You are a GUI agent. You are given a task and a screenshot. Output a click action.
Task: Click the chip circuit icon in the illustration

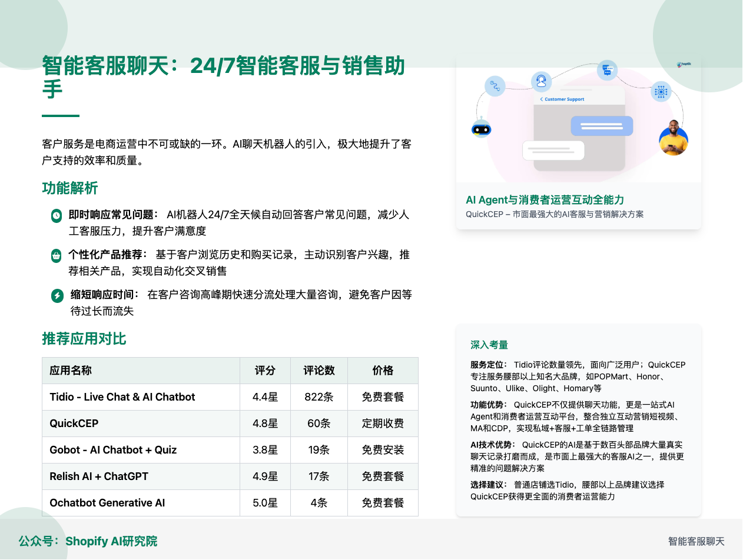(x=661, y=92)
